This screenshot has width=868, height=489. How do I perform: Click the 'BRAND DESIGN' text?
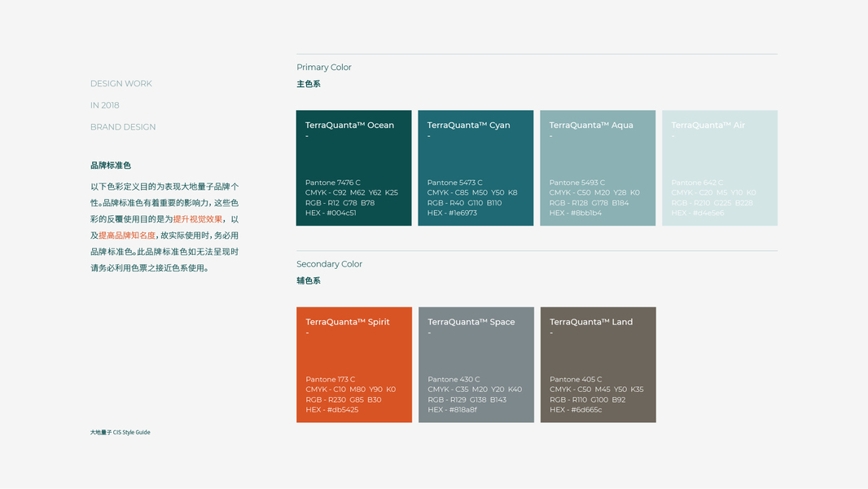click(x=123, y=127)
